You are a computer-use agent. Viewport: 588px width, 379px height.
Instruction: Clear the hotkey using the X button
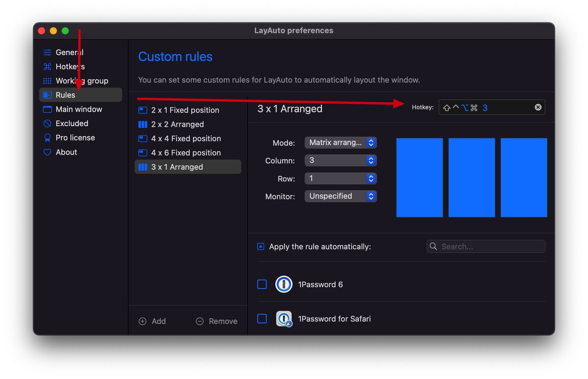(x=538, y=107)
